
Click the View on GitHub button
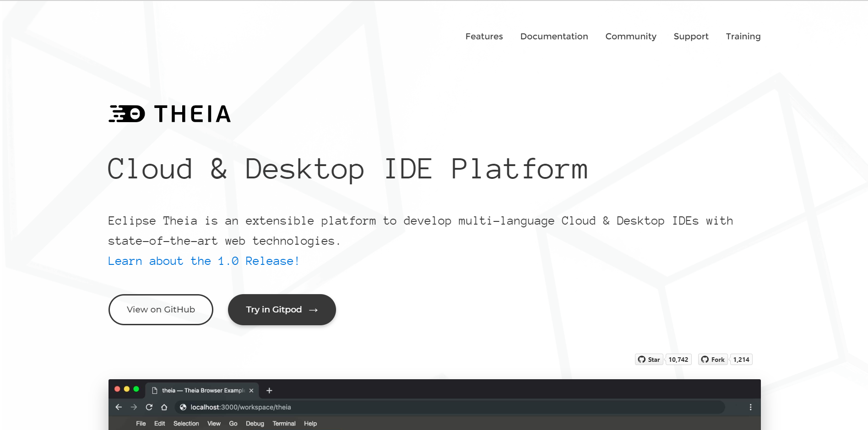[161, 310]
